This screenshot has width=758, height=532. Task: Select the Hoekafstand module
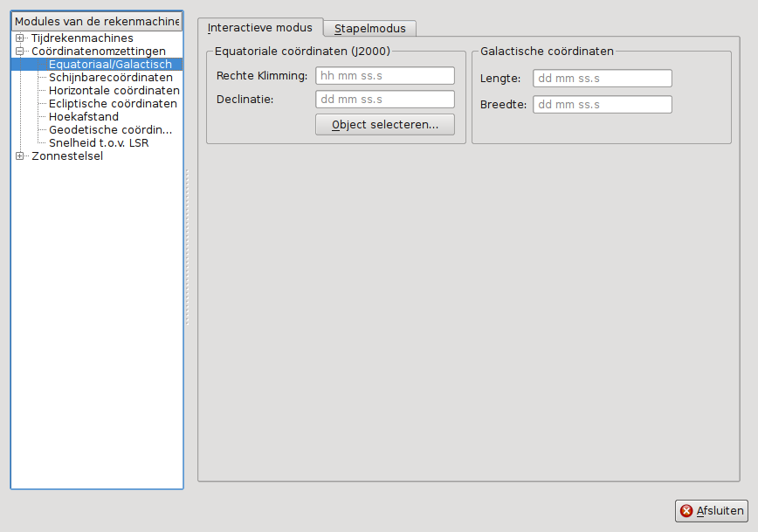click(84, 117)
